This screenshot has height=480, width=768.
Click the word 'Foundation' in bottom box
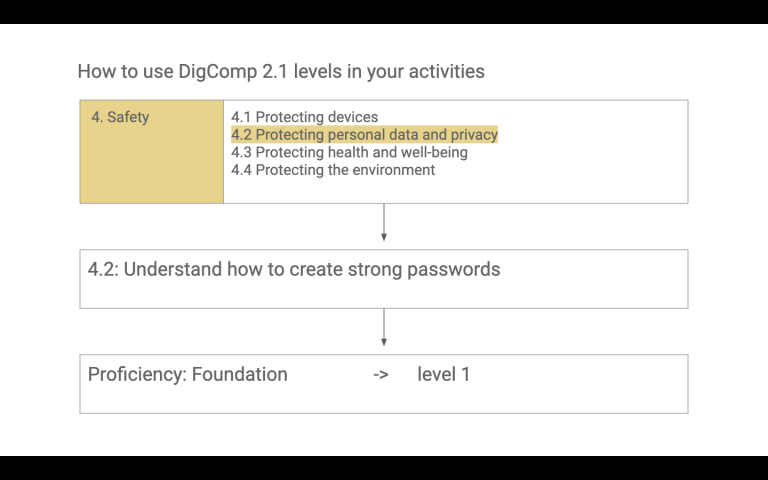pos(239,375)
